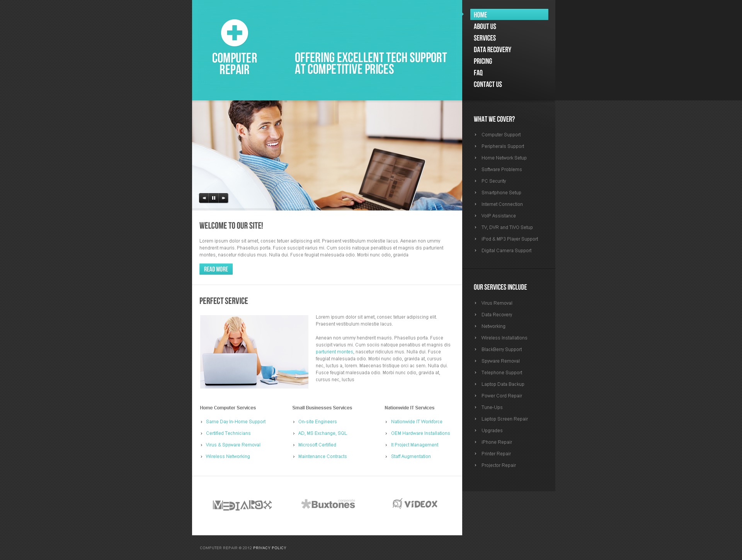
Task: Toggle the About Us navigation item
Action: tap(485, 26)
